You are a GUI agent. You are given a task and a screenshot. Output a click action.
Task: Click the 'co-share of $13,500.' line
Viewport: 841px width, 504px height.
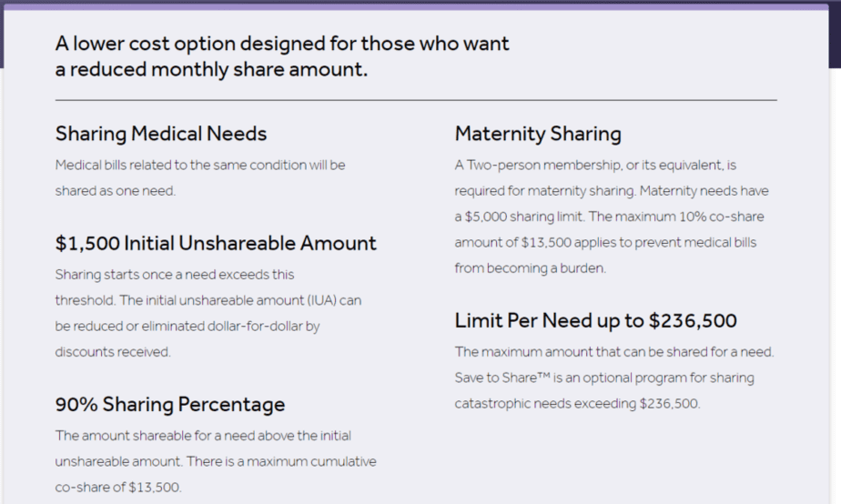[x=118, y=488]
